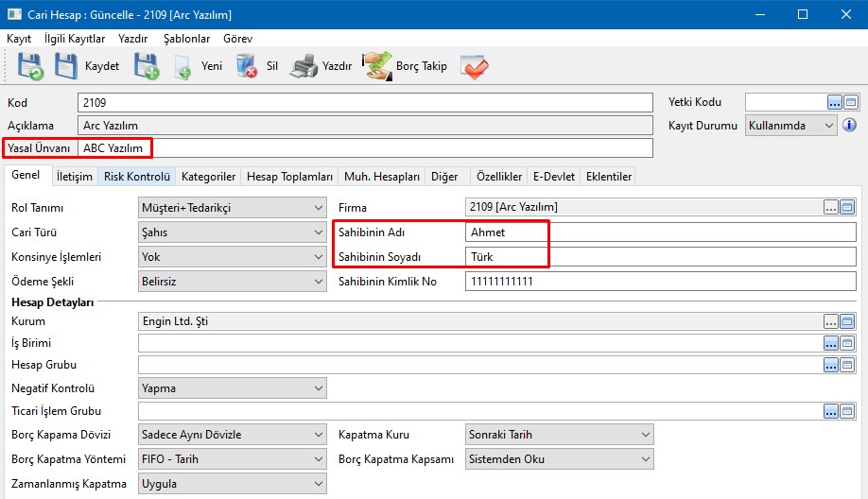Click the card icon next to Firma field
Image resolution: width=868 pixels, height=499 pixels.
point(848,207)
